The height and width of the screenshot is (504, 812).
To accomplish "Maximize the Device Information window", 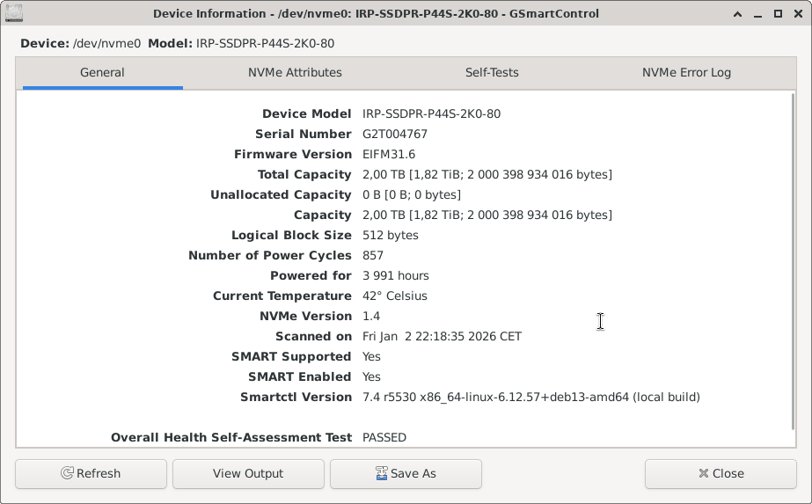I will point(778,14).
